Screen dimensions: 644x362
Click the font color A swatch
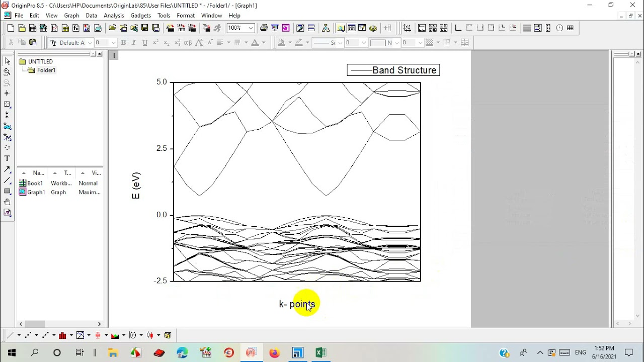pos(255,43)
